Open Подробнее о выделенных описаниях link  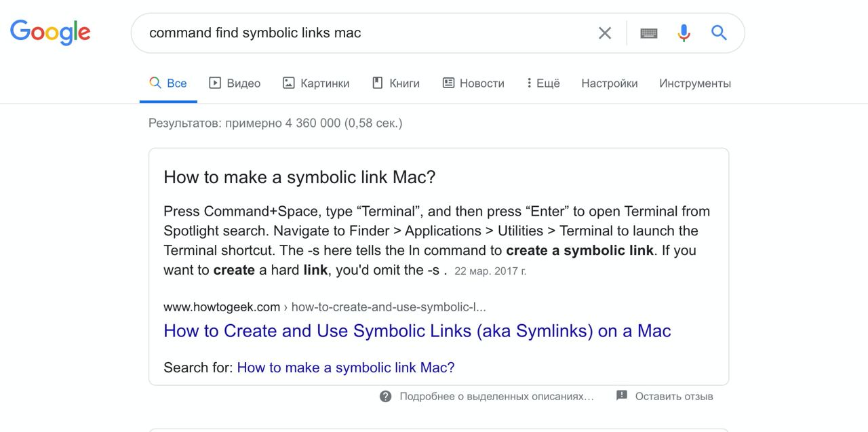496,396
